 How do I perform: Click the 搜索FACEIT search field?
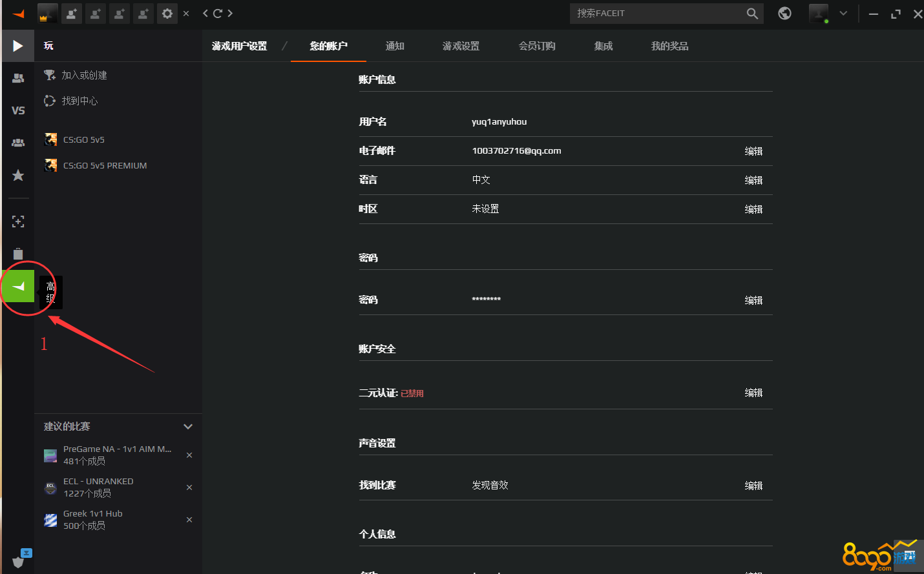656,14
